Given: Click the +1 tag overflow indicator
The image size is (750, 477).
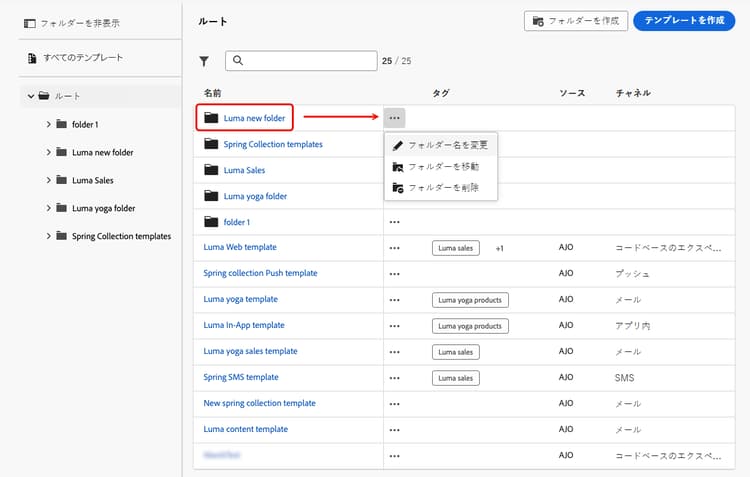Looking at the screenshot, I should (x=499, y=248).
